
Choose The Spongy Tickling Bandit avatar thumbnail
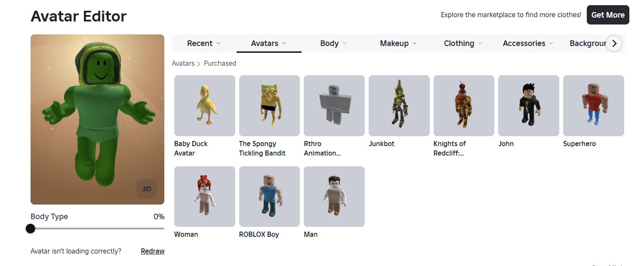269,106
